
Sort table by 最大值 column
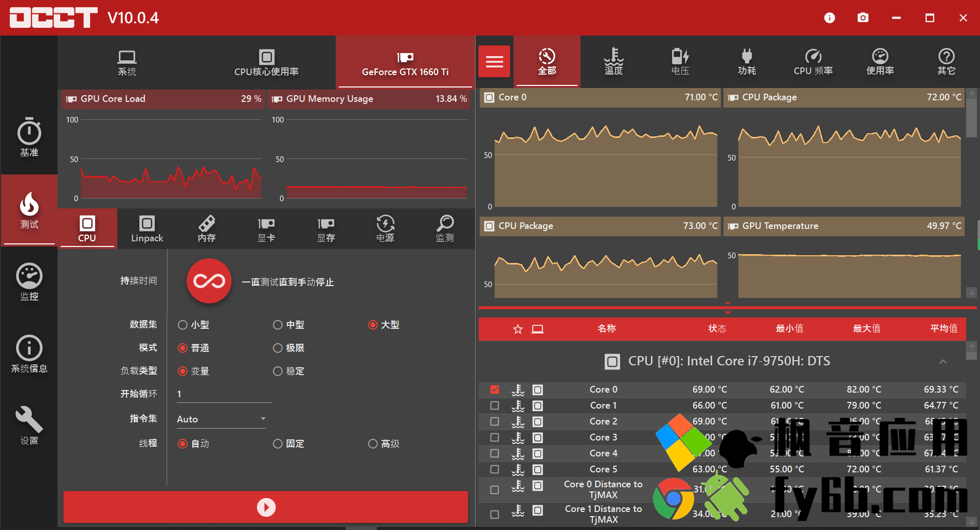(867, 329)
